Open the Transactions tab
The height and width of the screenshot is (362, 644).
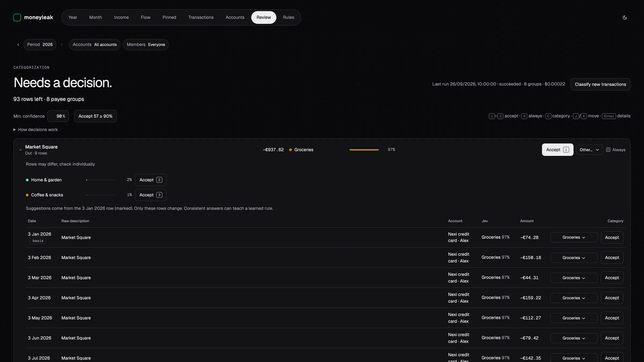point(201,17)
